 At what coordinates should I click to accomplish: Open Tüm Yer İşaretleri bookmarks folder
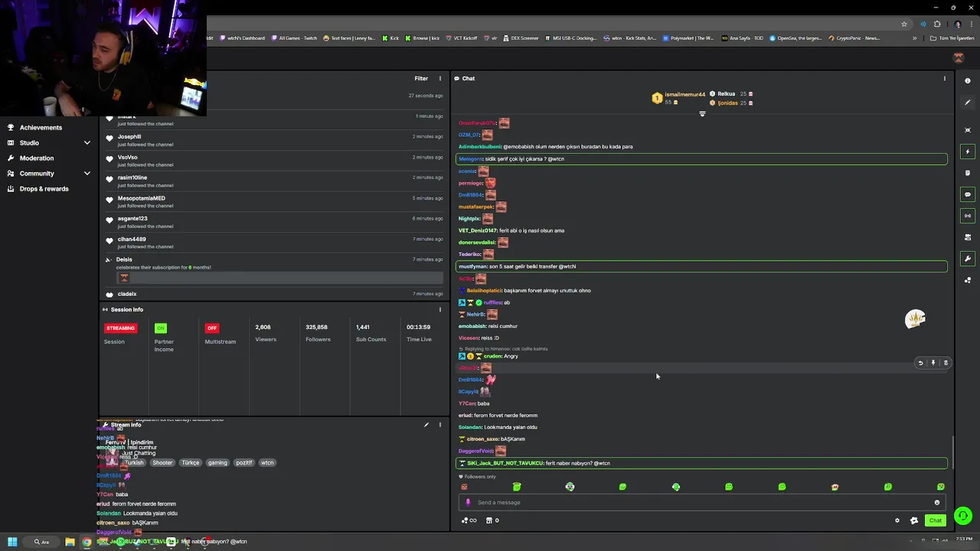coord(952,37)
